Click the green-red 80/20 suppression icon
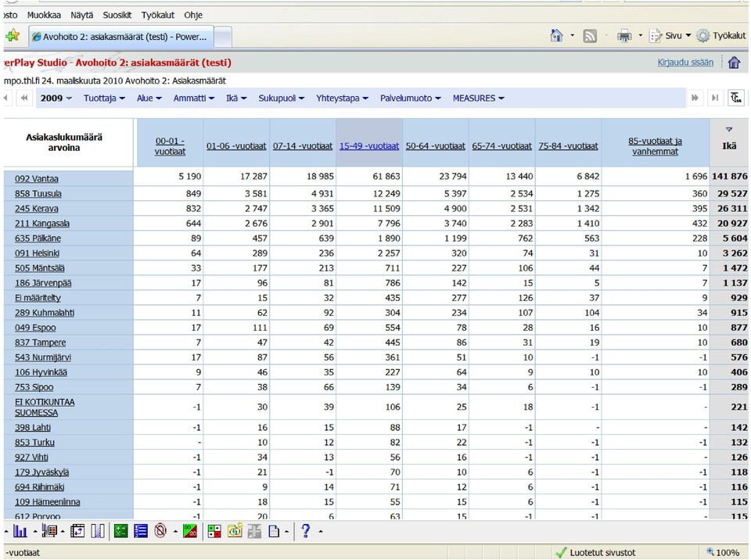Screen dimensions: 751x560 (190, 531)
